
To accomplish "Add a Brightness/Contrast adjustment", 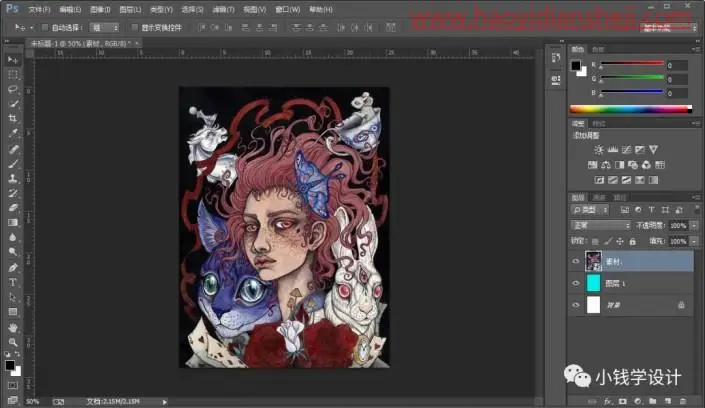I will [x=598, y=150].
